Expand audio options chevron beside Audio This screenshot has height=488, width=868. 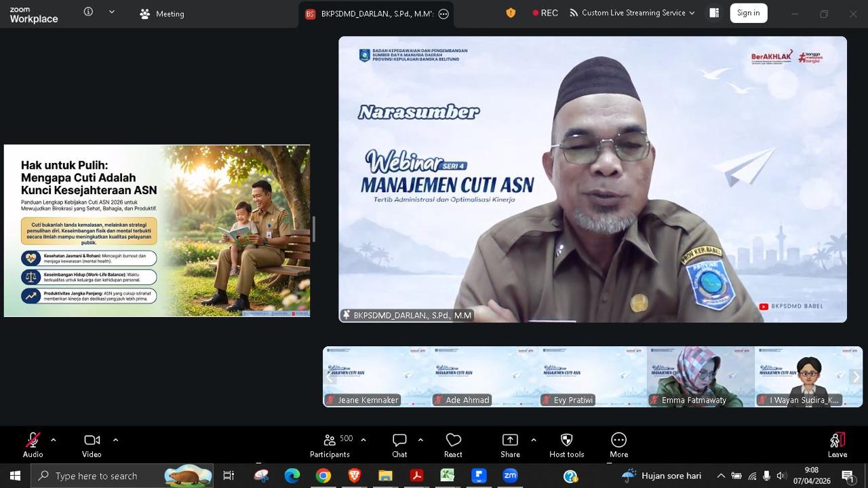coord(54,440)
